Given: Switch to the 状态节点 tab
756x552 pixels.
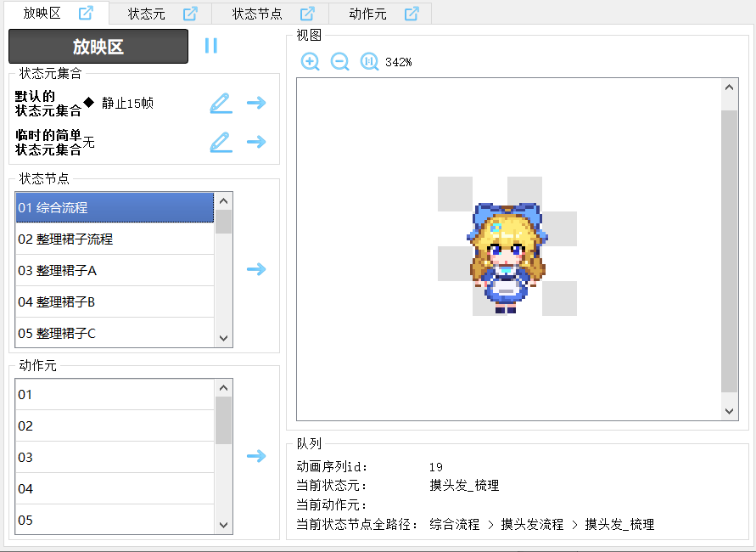Looking at the screenshot, I should (257, 14).
